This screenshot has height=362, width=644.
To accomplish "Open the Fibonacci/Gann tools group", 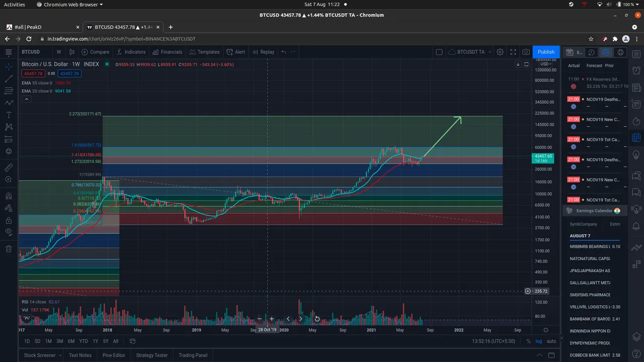I will pyautogui.click(x=9, y=91).
